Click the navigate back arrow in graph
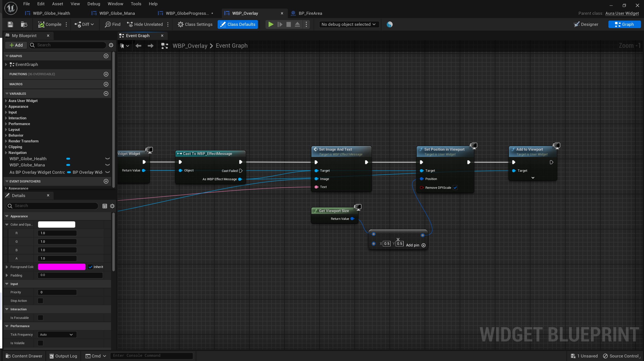The height and width of the screenshot is (361, 644). point(138,46)
